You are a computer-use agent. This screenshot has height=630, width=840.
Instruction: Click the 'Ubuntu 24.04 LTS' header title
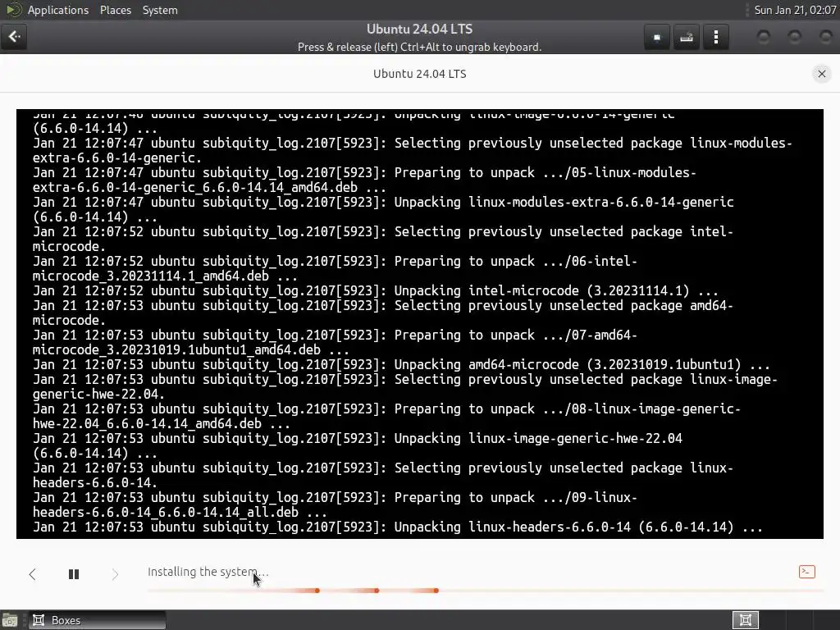(419, 29)
